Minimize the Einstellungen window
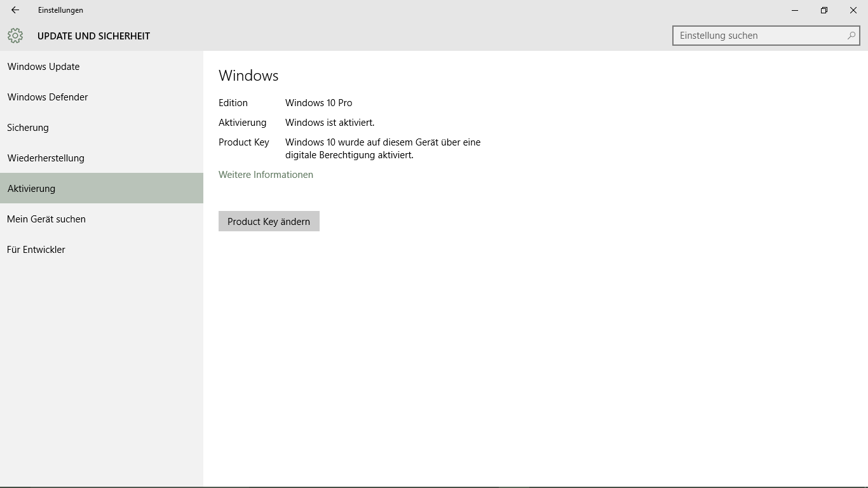This screenshot has width=868, height=488. (795, 10)
